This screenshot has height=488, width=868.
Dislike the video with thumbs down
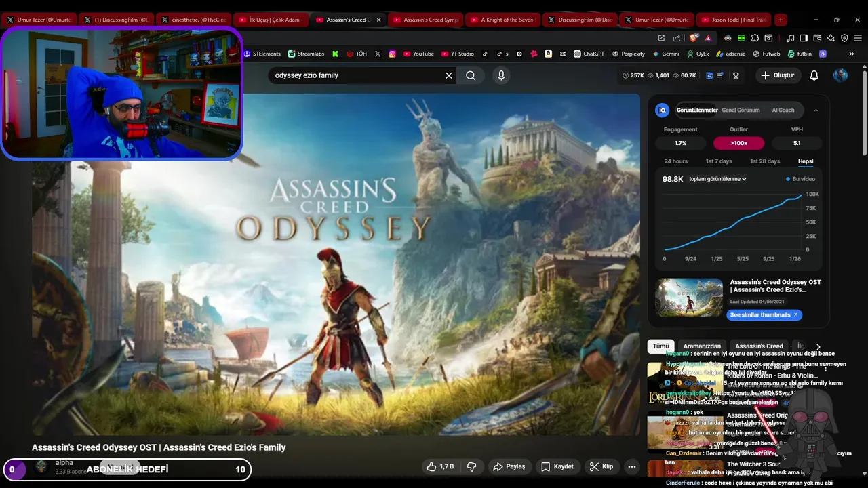coord(472,466)
